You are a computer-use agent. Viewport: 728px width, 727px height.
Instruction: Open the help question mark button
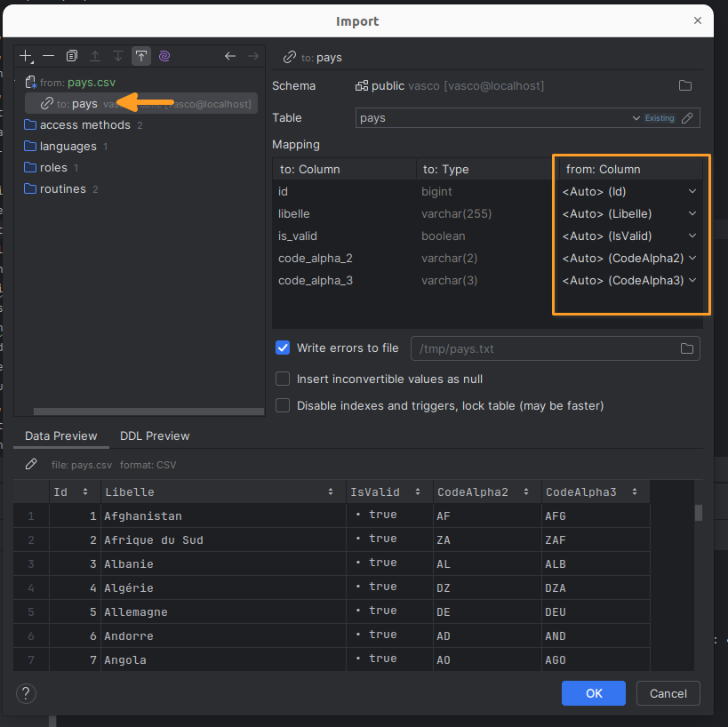tap(26, 693)
